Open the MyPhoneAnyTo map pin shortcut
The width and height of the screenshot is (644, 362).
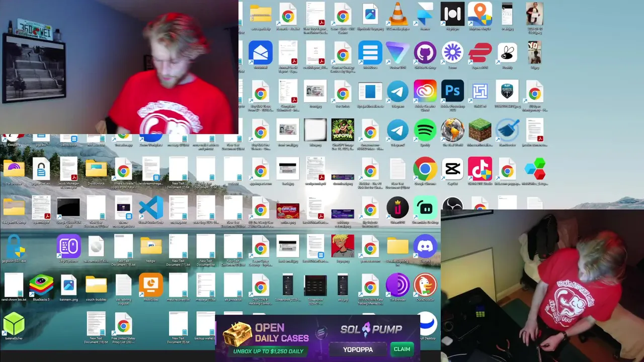click(x=480, y=15)
